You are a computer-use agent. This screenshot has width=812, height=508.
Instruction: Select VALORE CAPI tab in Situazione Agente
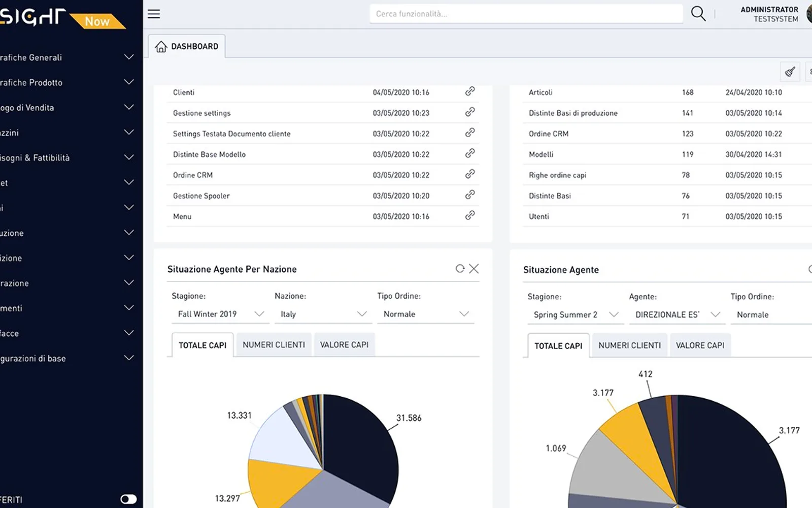click(x=700, y=345)
